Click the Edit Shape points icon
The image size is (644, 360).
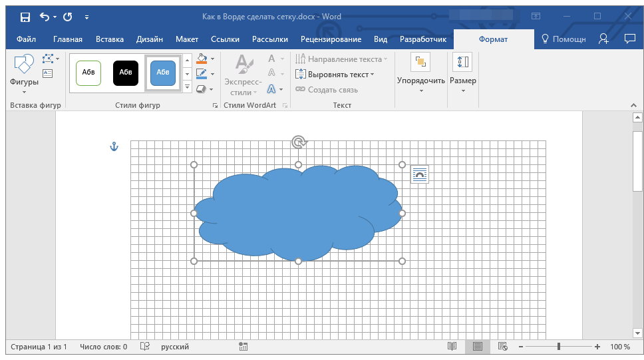click(x=48, y=59)
